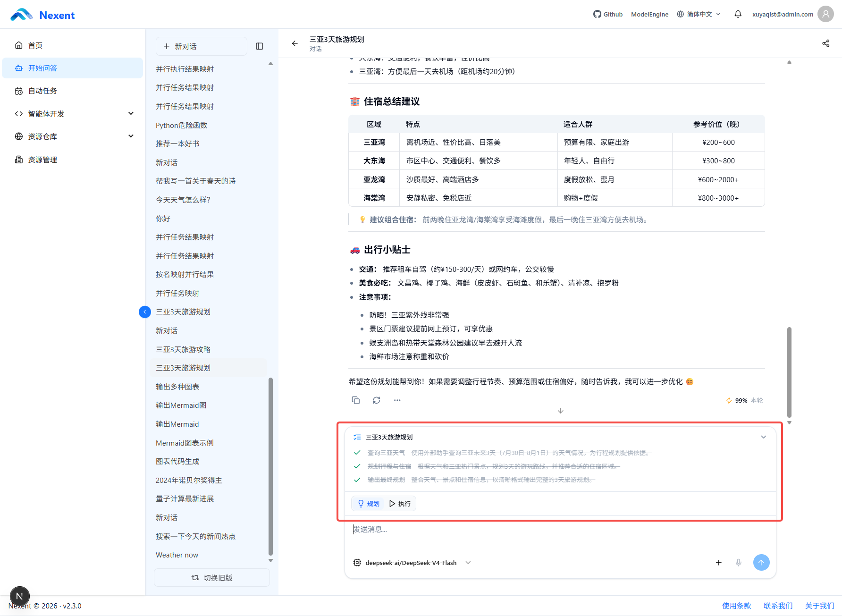Viewport: 842px width, 616px height.
Task: Open the 搜索一下今天的新闻热点 conversation
Action: 208,536
